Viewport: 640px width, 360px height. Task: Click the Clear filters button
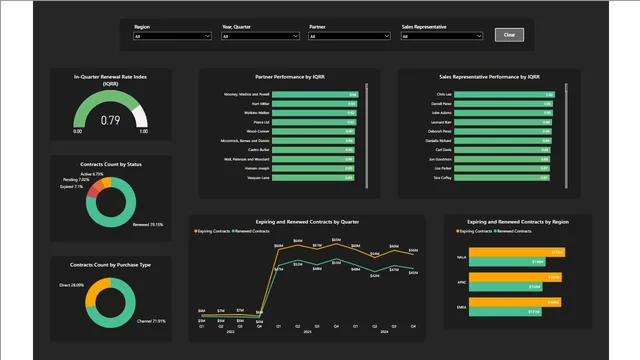(x=509, y=35)
